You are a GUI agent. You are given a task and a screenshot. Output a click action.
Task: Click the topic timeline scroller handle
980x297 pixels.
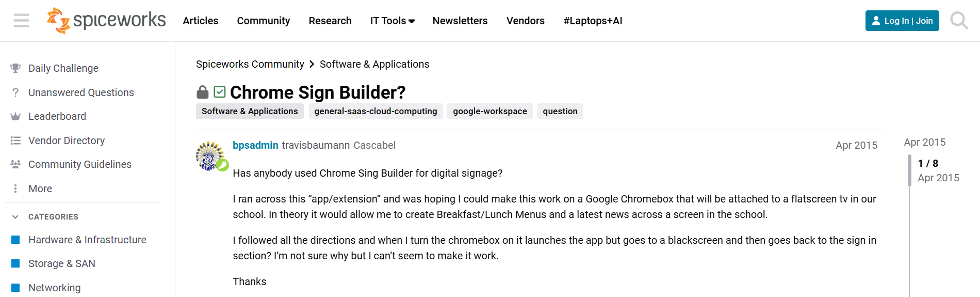tap(909, 170)
